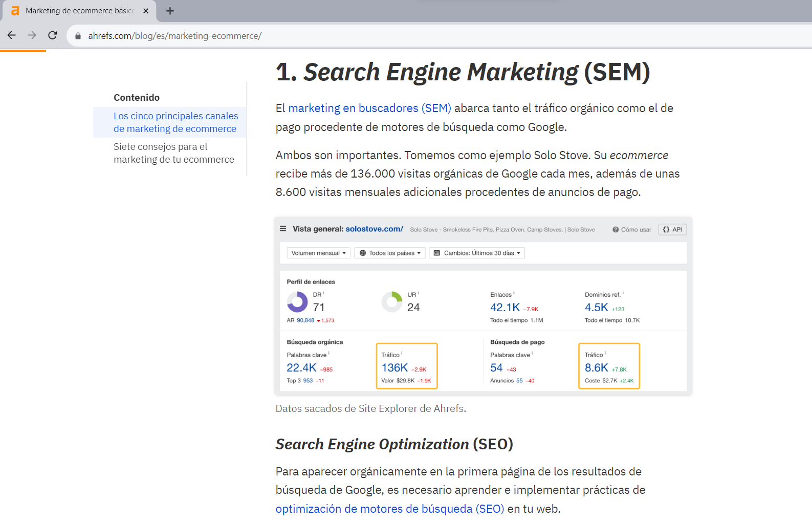Click the Ahrefs favicon on the tab
Viewport: 812px width, 522px height.
pyautogui.click(x=15, y=11)
